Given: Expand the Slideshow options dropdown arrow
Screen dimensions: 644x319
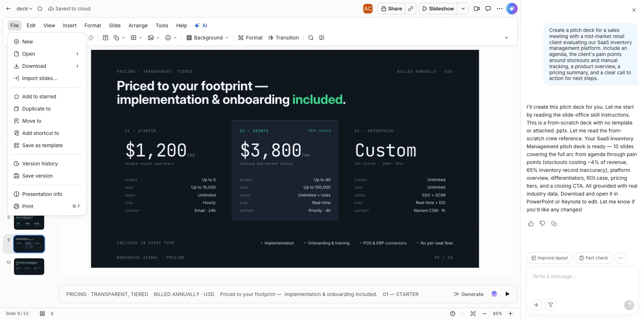Looking at the screenshot, I should (x=463, y=9).
